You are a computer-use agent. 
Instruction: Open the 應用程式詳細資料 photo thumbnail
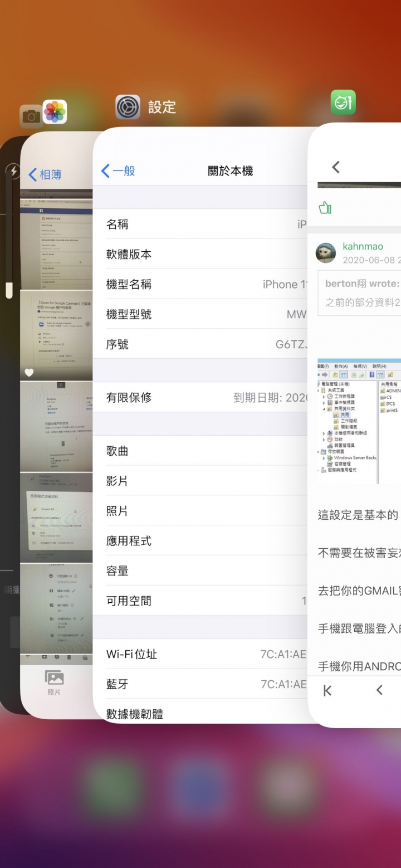click(x=56, y=518)
